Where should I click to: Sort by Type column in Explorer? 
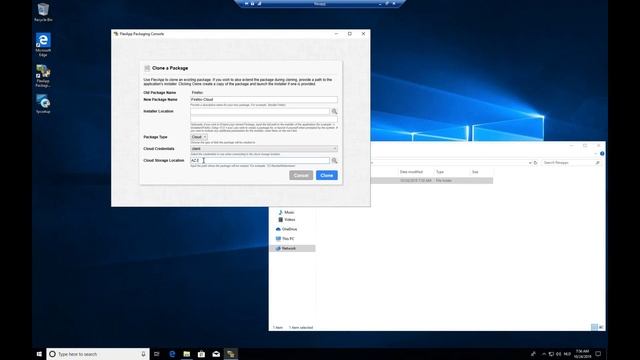(x=440, y=172)
